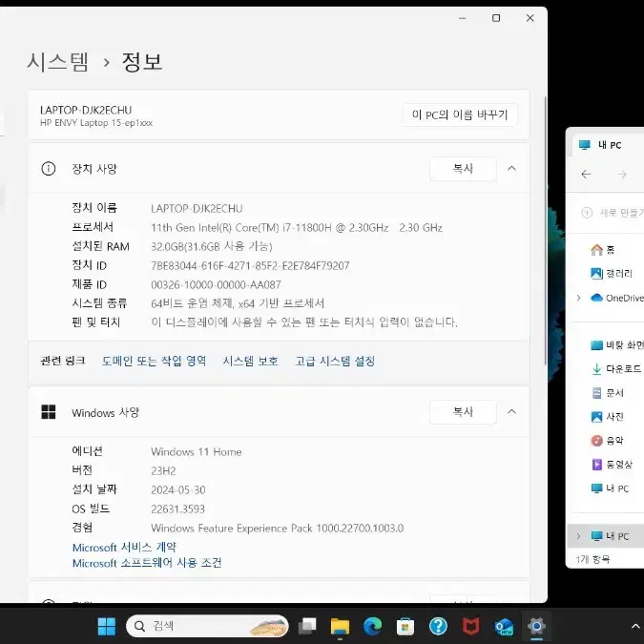Open 사진 folder in Explorer sidebar

pos(608,417)
